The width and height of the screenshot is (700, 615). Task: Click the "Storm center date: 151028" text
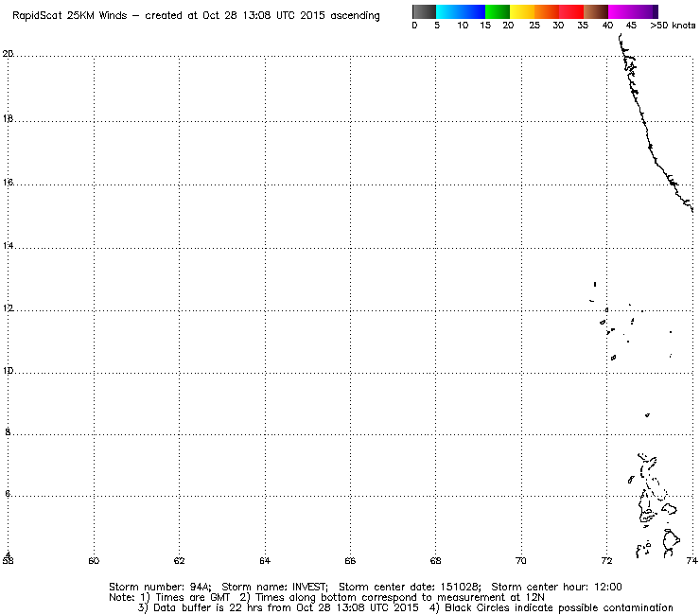click(x=410, y=587)
